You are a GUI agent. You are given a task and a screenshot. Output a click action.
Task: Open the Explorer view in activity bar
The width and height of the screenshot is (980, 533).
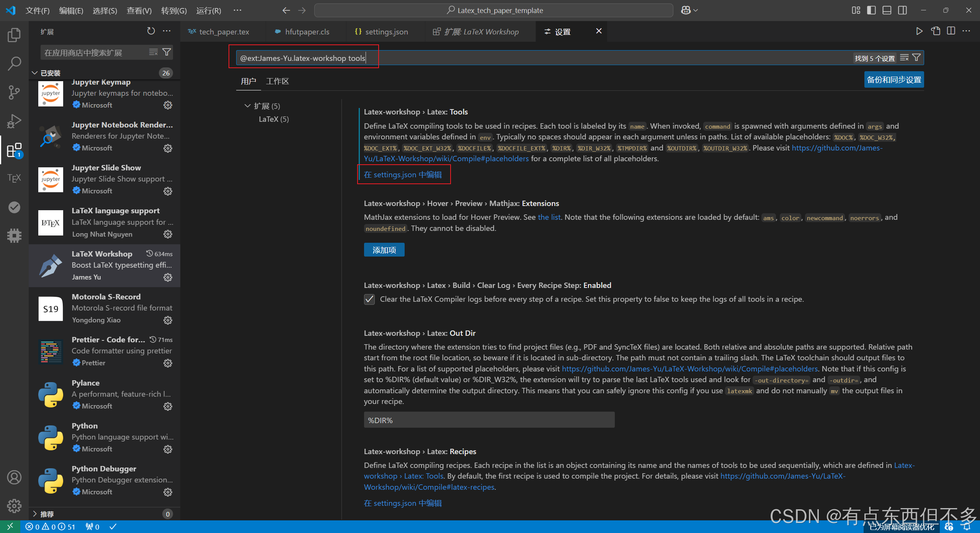[14, 35]
